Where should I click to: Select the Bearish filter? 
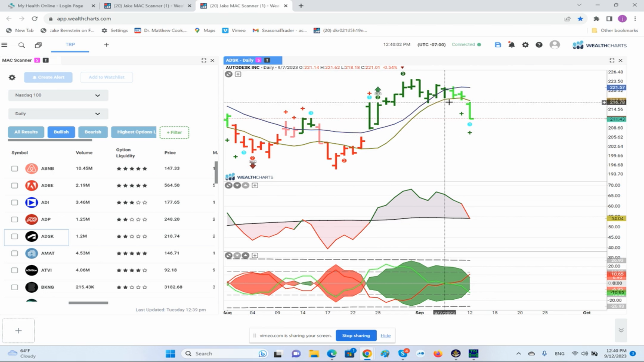93,132
